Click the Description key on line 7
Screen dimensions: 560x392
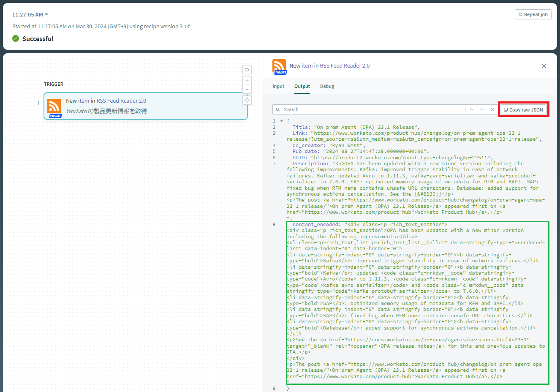tap(310, 163)
